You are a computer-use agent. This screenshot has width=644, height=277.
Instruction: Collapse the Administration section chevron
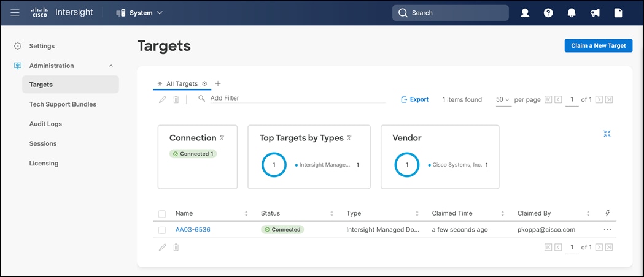111,66
